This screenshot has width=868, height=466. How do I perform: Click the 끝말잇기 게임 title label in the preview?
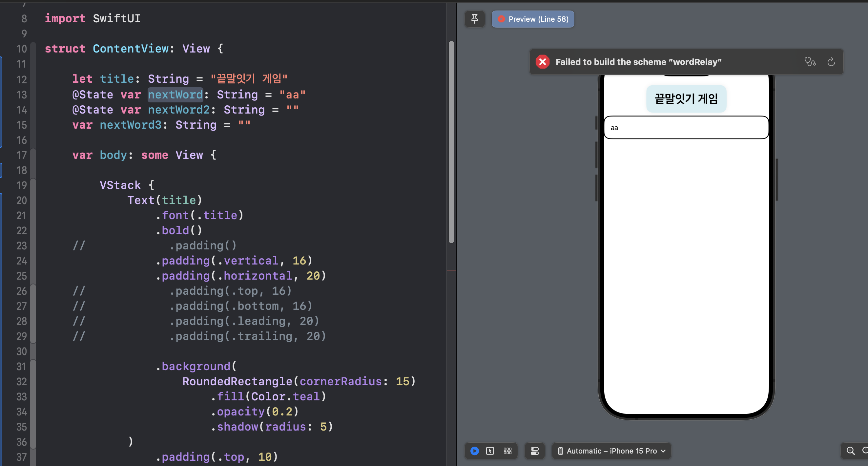coord(686,99)
